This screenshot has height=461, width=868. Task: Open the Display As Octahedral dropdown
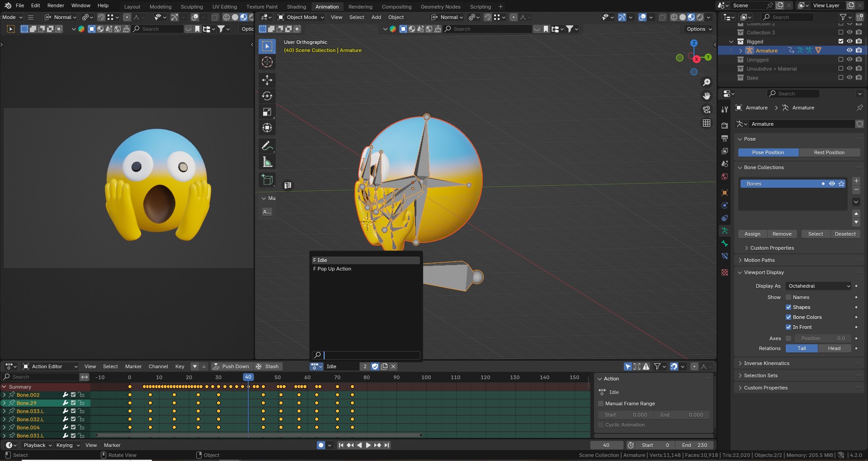coord(818,286)
